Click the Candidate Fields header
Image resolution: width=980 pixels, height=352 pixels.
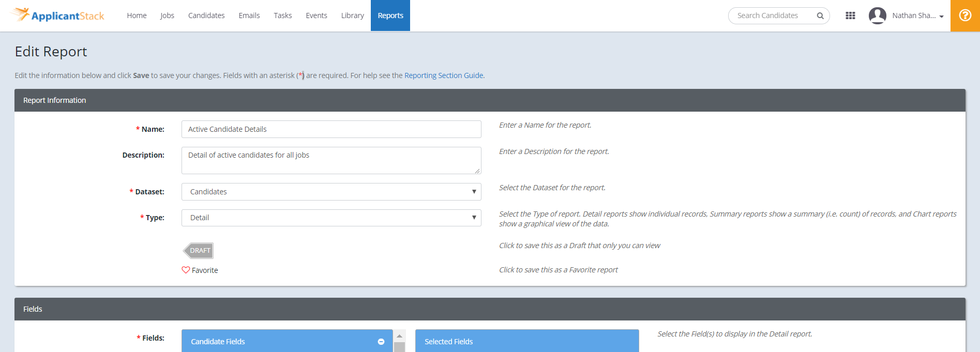[287, 341]
